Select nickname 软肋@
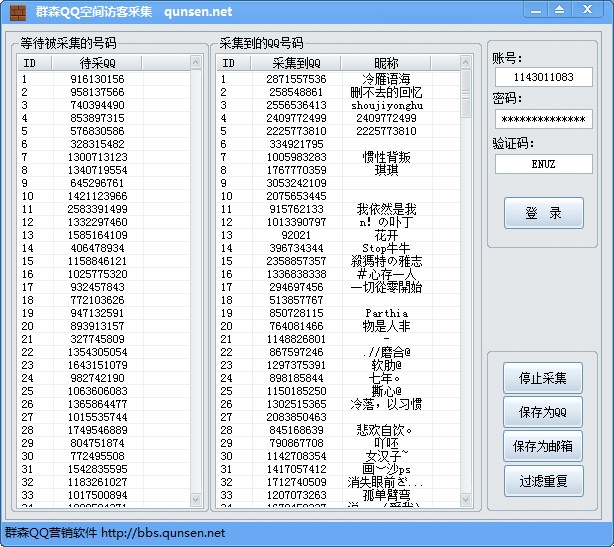The image size is (614, 547). point(386,365)
